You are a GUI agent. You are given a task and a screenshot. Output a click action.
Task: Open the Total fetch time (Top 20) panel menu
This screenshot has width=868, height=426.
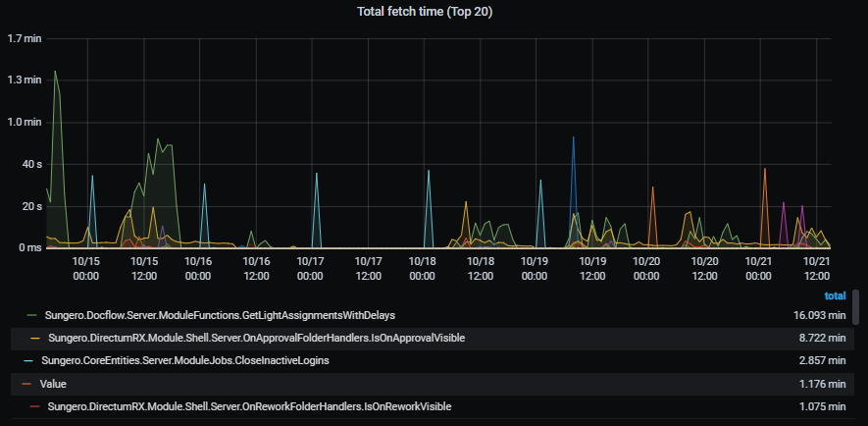[434, 12]
